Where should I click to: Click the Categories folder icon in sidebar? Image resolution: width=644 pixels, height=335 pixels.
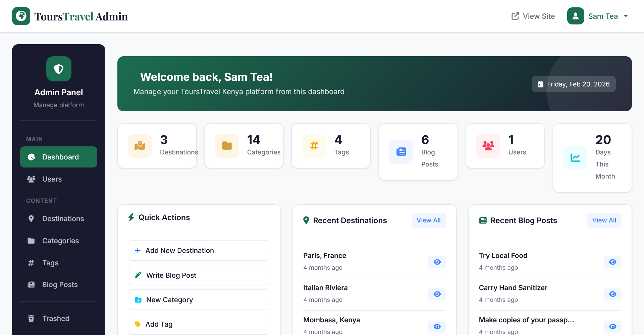(31, 241)
